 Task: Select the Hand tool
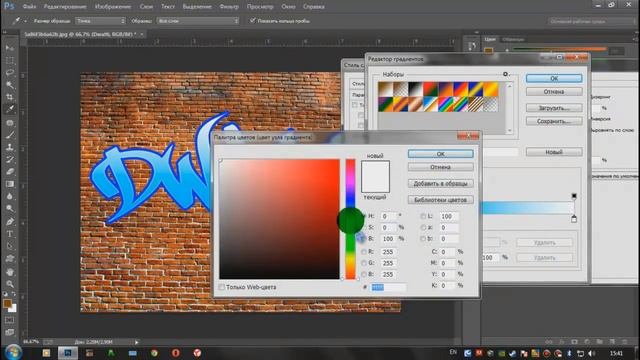tap(10, 272)
